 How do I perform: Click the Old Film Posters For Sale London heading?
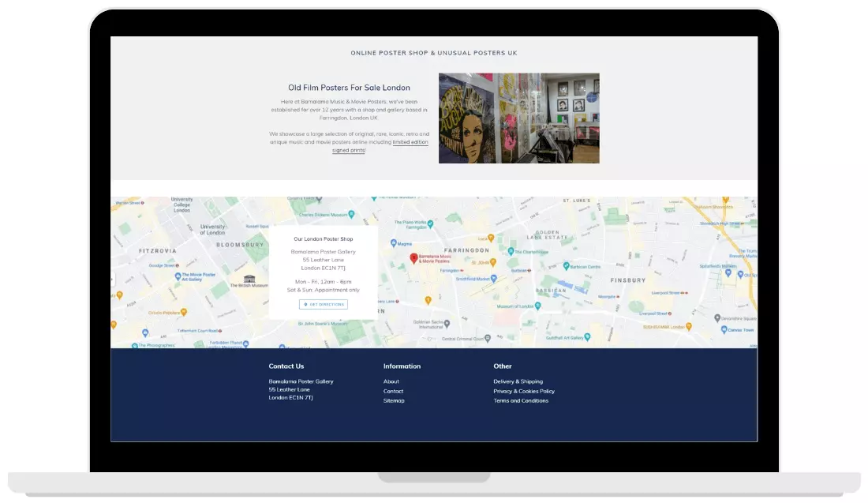(x=349, y=88)
